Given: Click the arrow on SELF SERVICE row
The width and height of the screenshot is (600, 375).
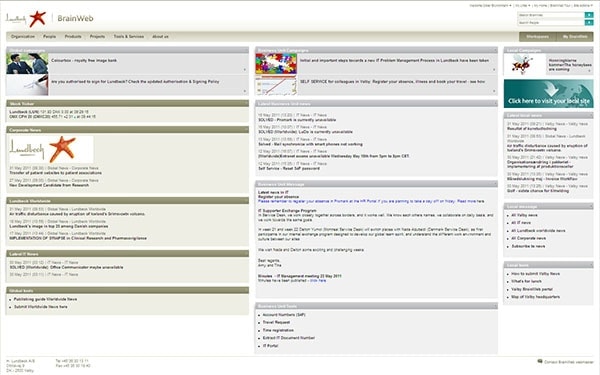Looking at the screenshot, I should [x=494, y=91].
